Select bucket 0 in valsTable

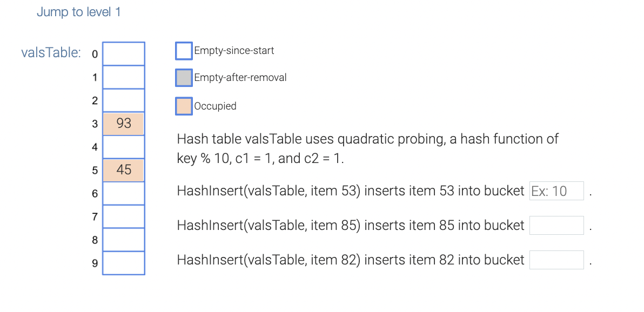click(123, 53)
